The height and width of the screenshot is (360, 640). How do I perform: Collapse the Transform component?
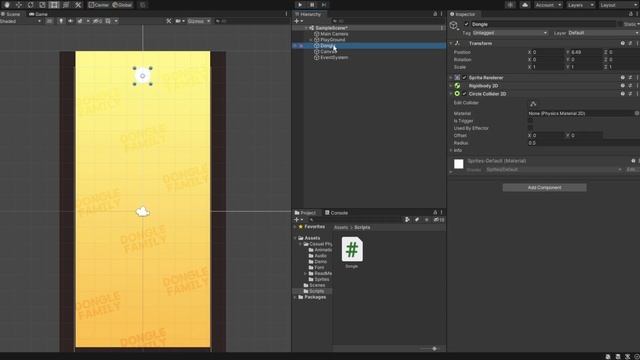(451, 43)
